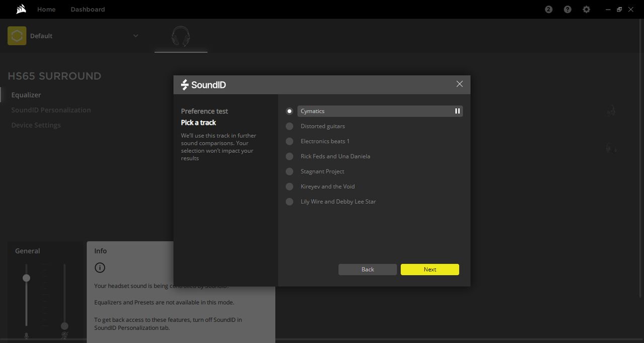The width and height of the screenshot is (644, 343).
Task: Open the Equalizer section
Action: point(26,95)
